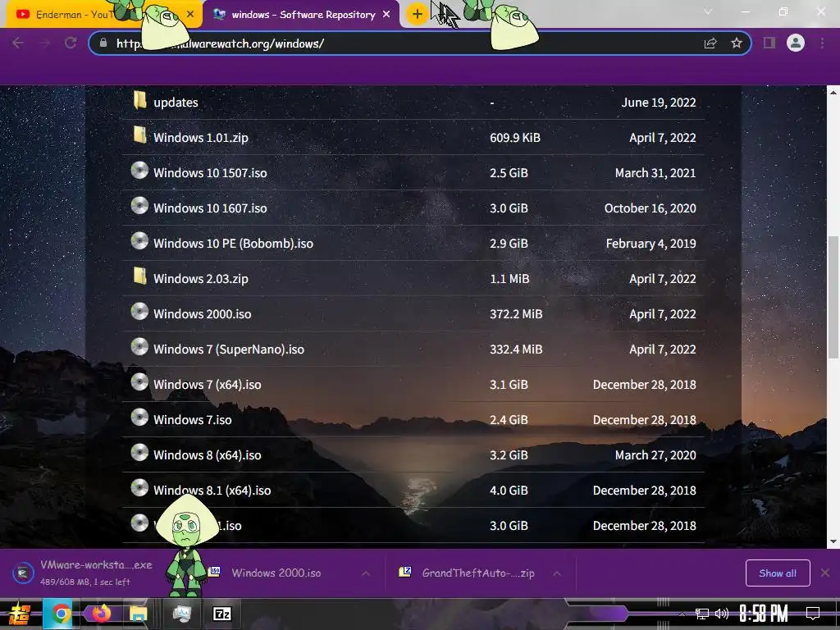Click the zip icon beside Windows 1.01.zip
Image resolution: width=840 pixels, height=630 pixels.
(x=139, y=135)
